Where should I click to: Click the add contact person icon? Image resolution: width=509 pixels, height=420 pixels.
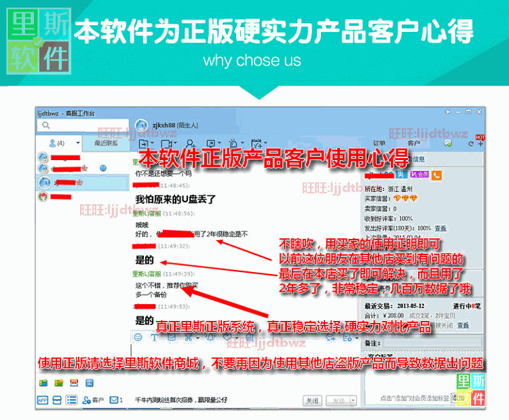coord(191,143)
